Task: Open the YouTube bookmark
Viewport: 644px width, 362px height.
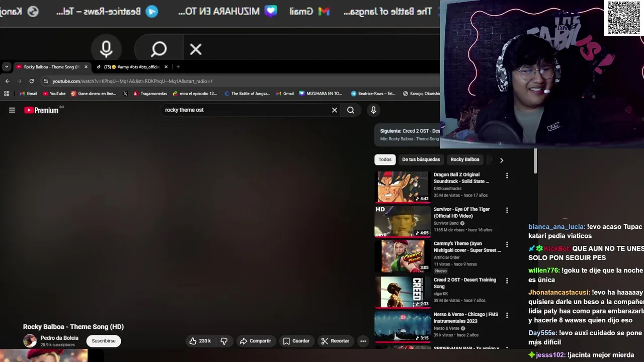Action: (54, 94)
